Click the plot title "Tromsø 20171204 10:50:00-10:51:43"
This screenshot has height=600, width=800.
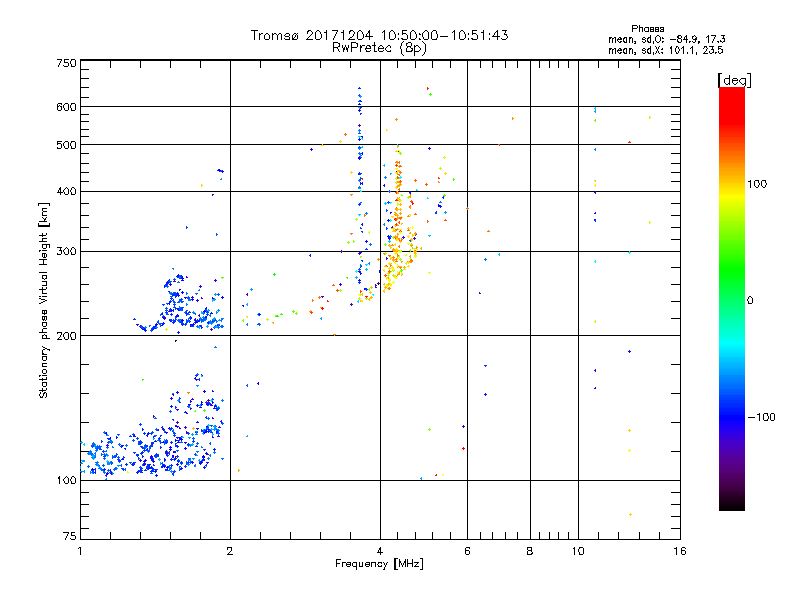(x=379, y=35)
